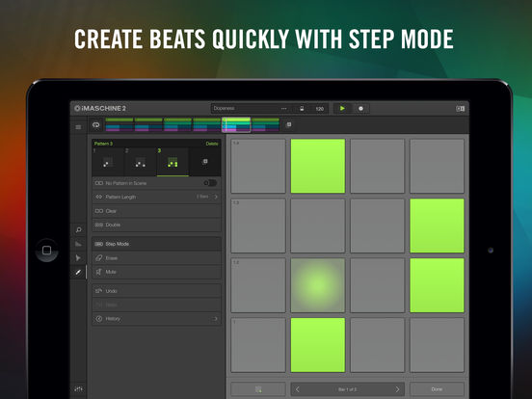
Task: Add a new scene with the plus icon
Action: click(289, 124)
